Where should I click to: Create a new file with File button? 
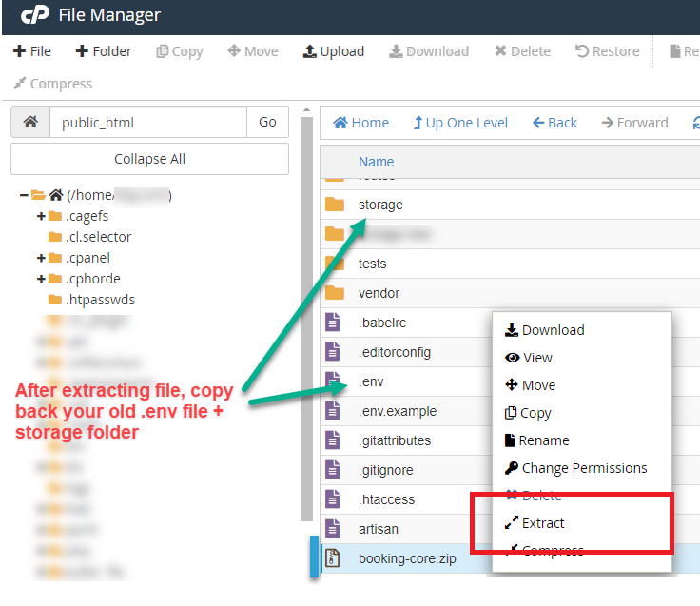32,51
